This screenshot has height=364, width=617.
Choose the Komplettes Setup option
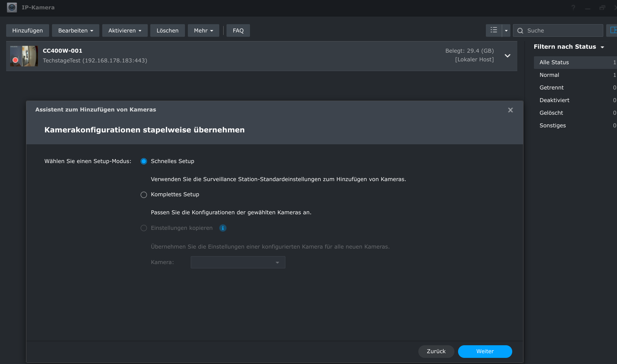144,195
